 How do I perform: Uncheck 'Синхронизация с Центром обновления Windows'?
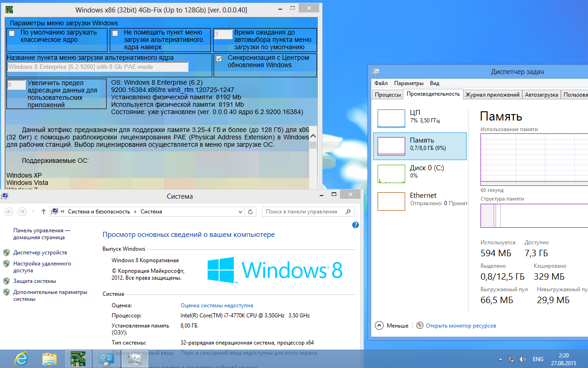coord(219,58)
